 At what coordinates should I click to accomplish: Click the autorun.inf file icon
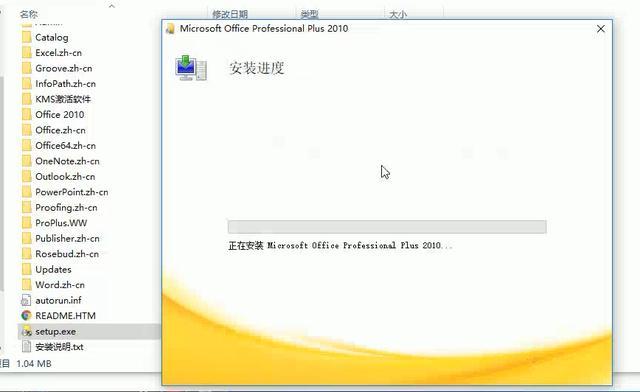26,301
